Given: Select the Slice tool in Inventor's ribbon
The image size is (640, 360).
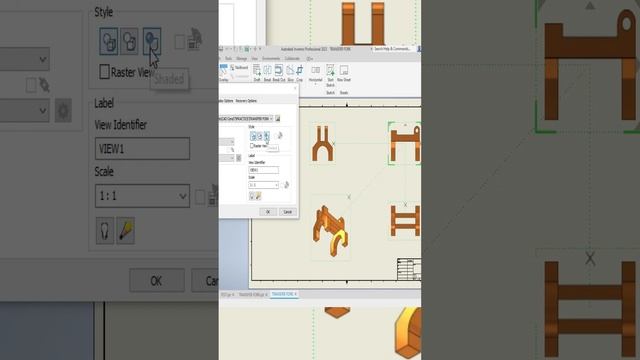Looking at the screenshot, I should tap(291, 73).
